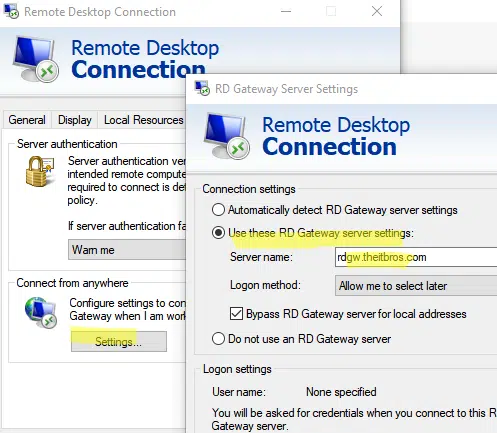Switch to the Local Resources tab
Screen dimensions: 497x433
point(143,120)
